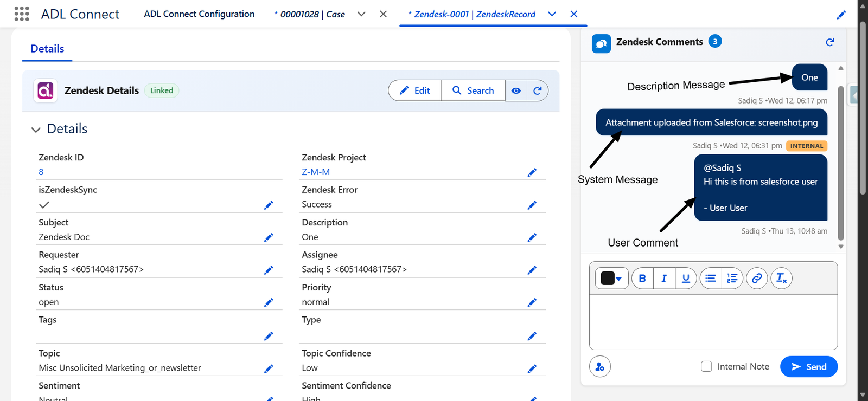Click the '@Sadiq S' user comment bubble
This screenshot has height=401, width=868.
tap(761, 187)
